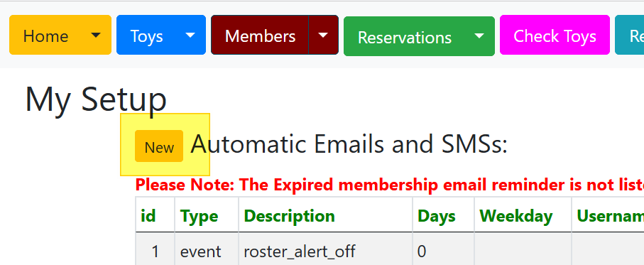Screen dimensions: 644x265
Task: Expand the Members dropdown caret
Action: (x=324, y=36)
